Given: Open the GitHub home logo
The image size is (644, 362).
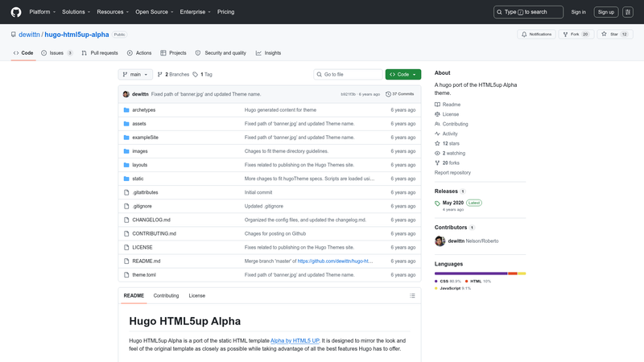Looking at the screenshot, I should (16, 12).
